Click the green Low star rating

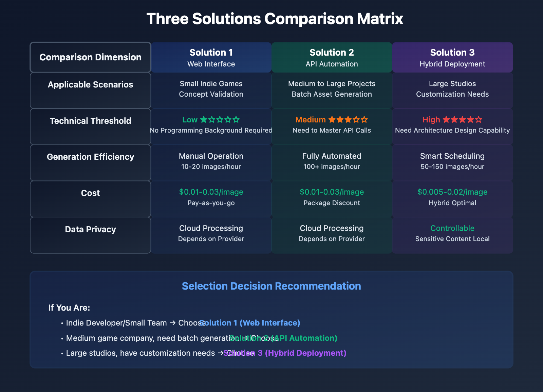click(x=211, y=120)
